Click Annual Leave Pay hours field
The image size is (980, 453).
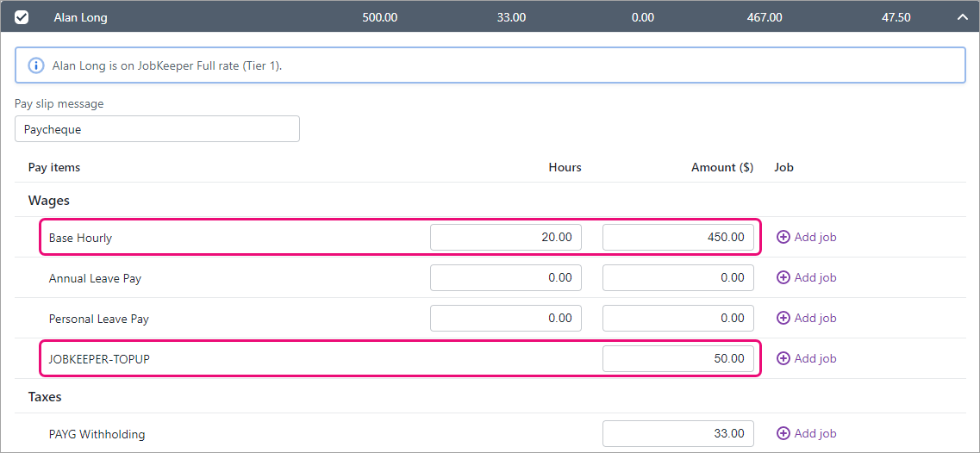[x=506, y=277]
